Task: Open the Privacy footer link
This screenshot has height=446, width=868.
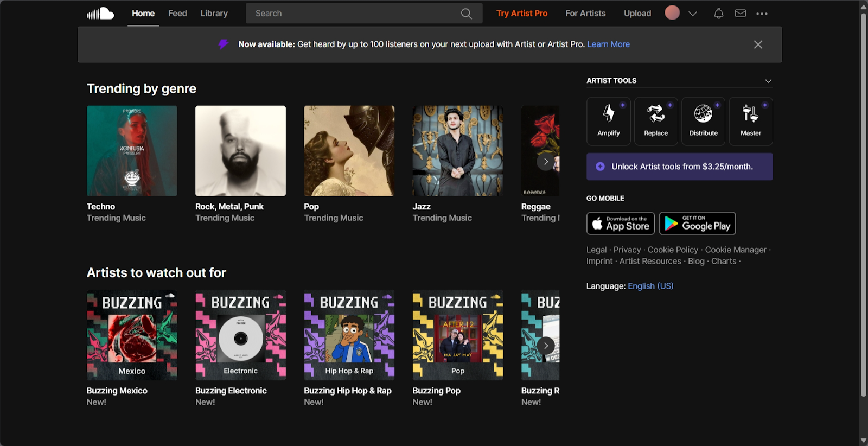Action: (x=627, y=250)
